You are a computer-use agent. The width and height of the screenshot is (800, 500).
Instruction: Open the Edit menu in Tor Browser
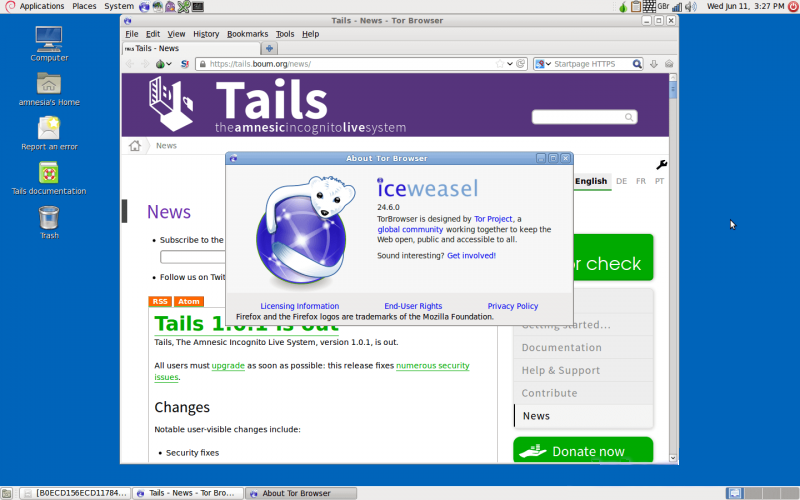pyautogui.click(x=153, y=34)
